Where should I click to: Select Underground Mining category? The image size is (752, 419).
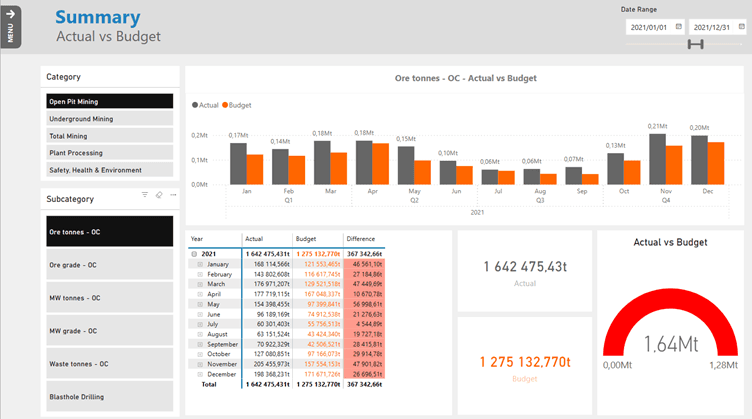pyautogui.click(x=110, y=118)
